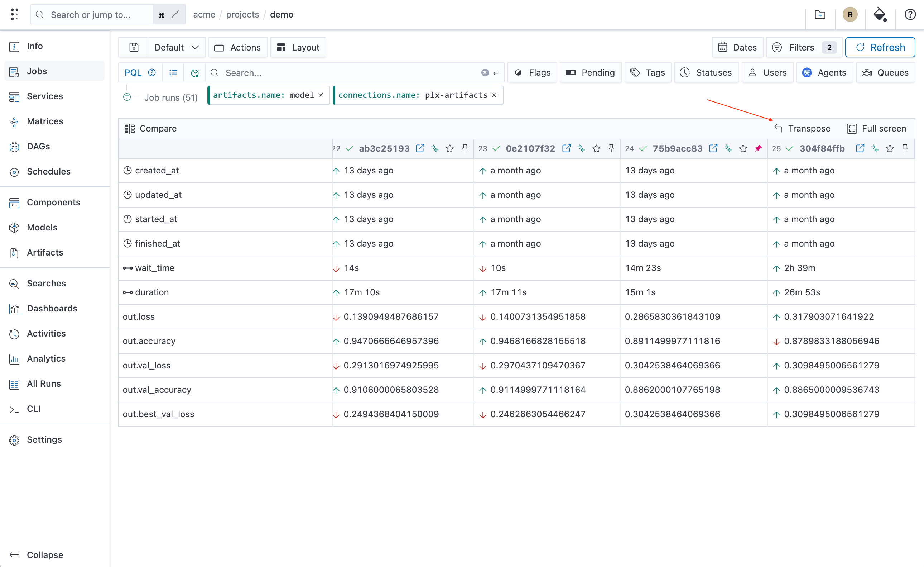Image resolution: width=924 pixels, height=567 pixels.
Task: Open the theme paint bucket icon
Action: [879, 15]
